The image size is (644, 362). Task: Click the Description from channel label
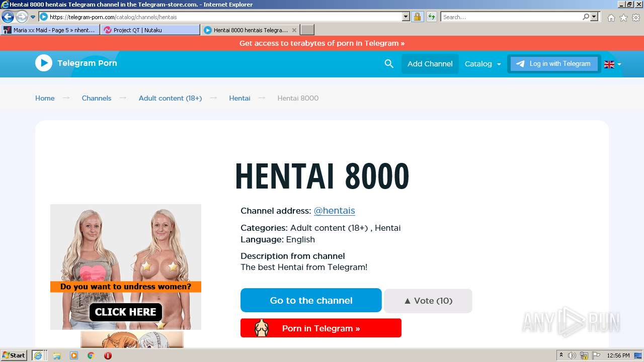click(293, 256)
